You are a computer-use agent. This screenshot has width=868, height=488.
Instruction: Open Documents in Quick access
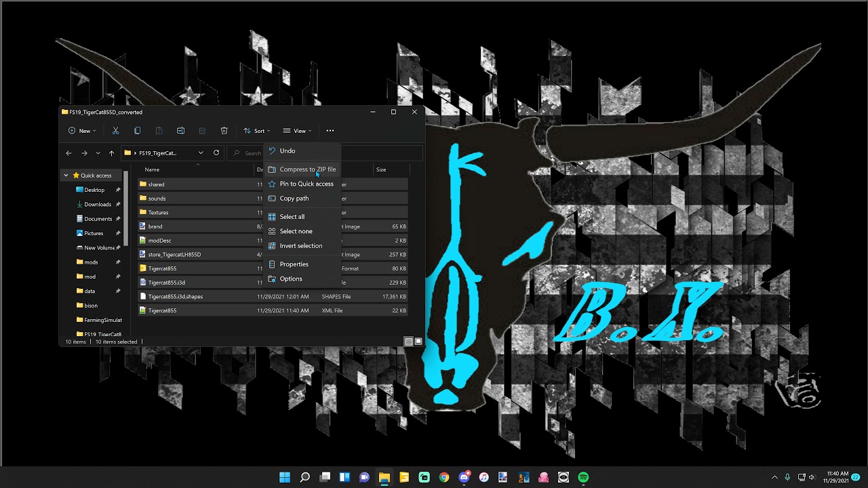click(x=98, y=219)
